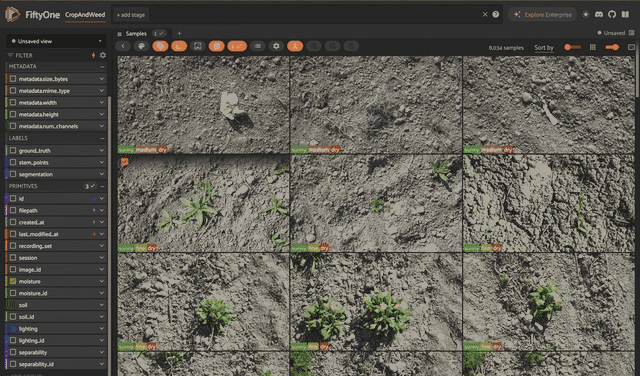640x376 pixels.
Task: Expand the soil filter chevron
Action: pos(101,305)
